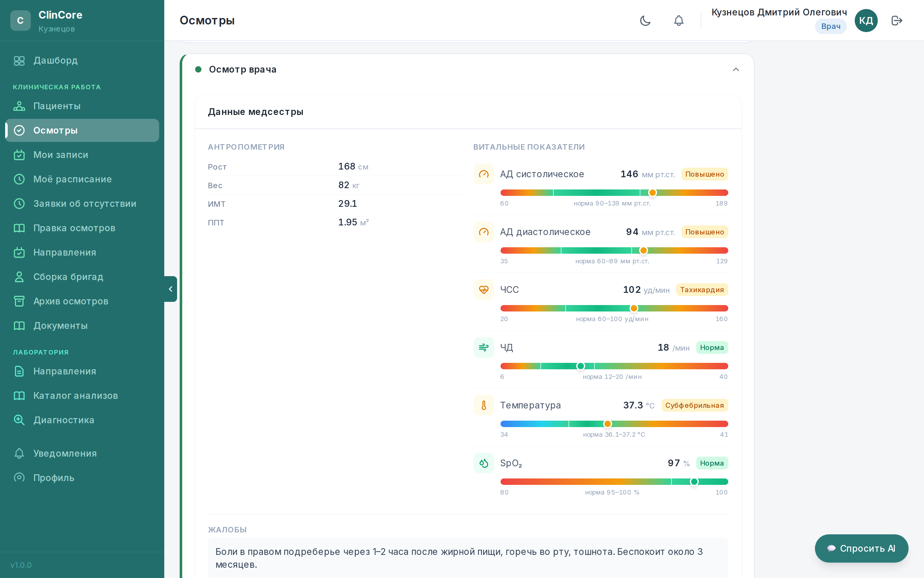The height and width of the screenshot is (578, 924).
Task: Open Дашборд in the sidebar
Action: [x=82, y=60]
